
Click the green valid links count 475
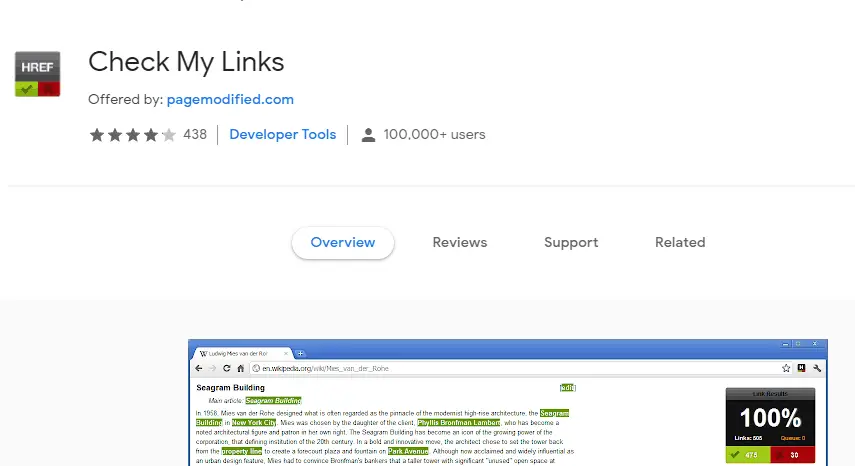point(748,455)
